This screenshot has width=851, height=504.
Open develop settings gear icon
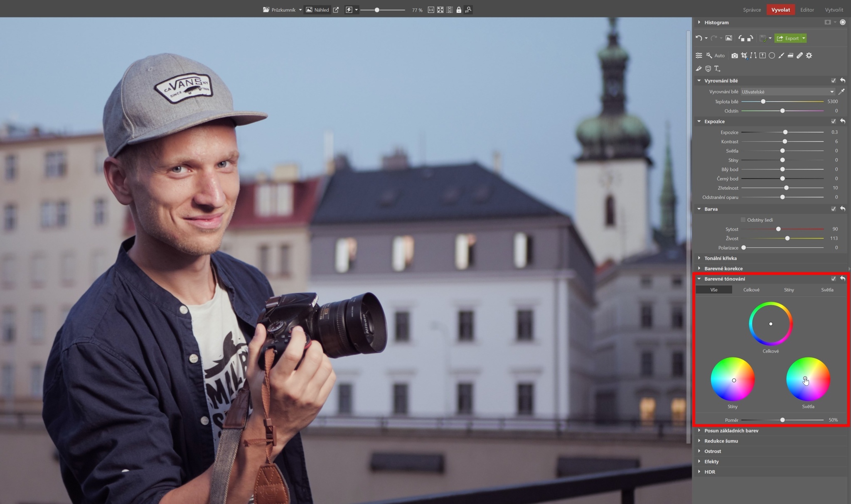(x=809, y=55)
